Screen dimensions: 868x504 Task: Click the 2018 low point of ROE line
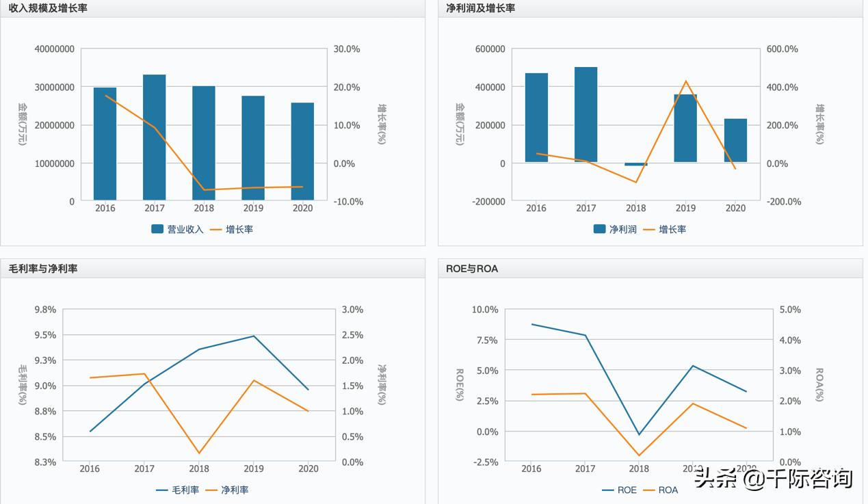point(639,435)
